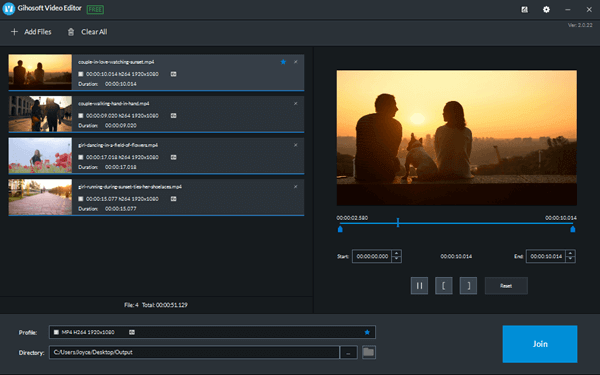Click the registration icon left of the gear

525,10
